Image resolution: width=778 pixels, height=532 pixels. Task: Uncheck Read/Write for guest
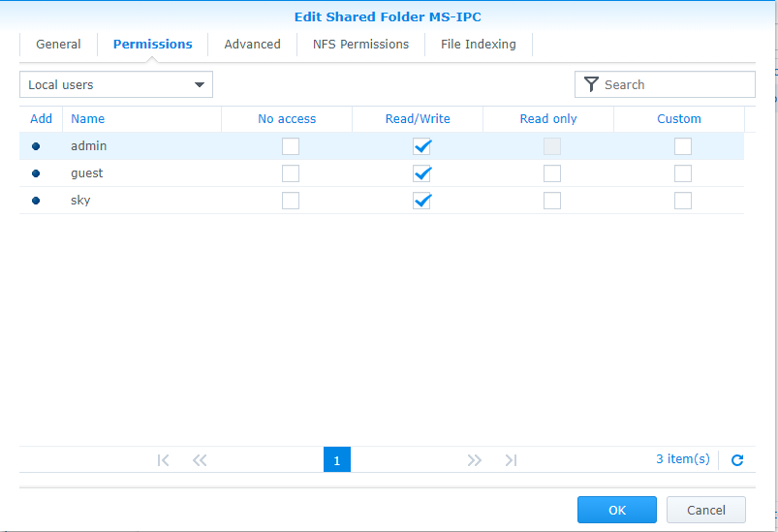pyautogui.click(x=421, y=173)
